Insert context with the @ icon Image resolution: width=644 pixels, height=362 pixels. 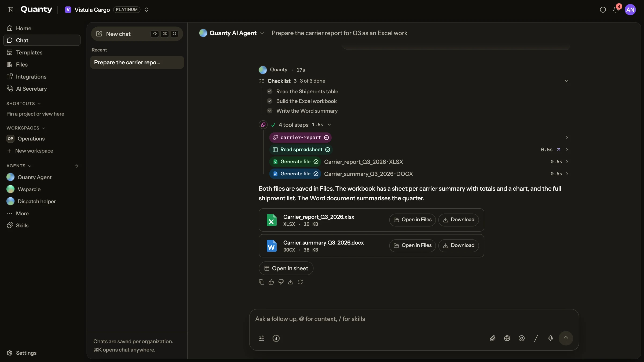[522, 338]
